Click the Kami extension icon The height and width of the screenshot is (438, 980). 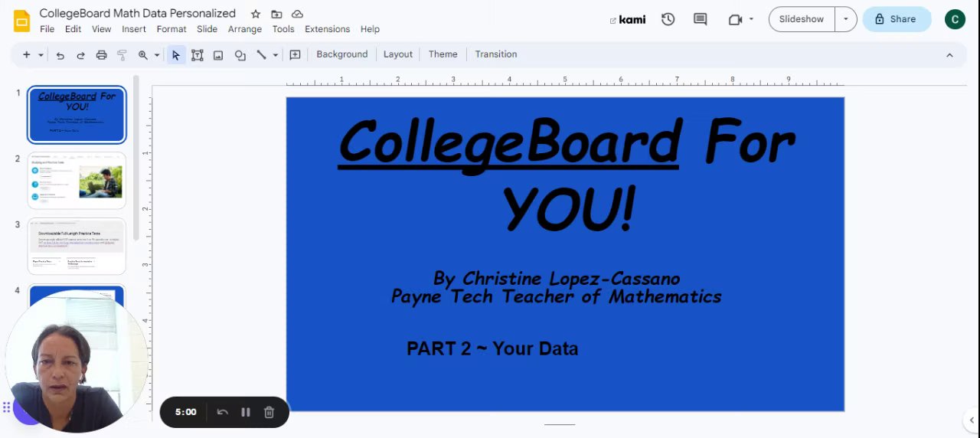tap(628, 20)
